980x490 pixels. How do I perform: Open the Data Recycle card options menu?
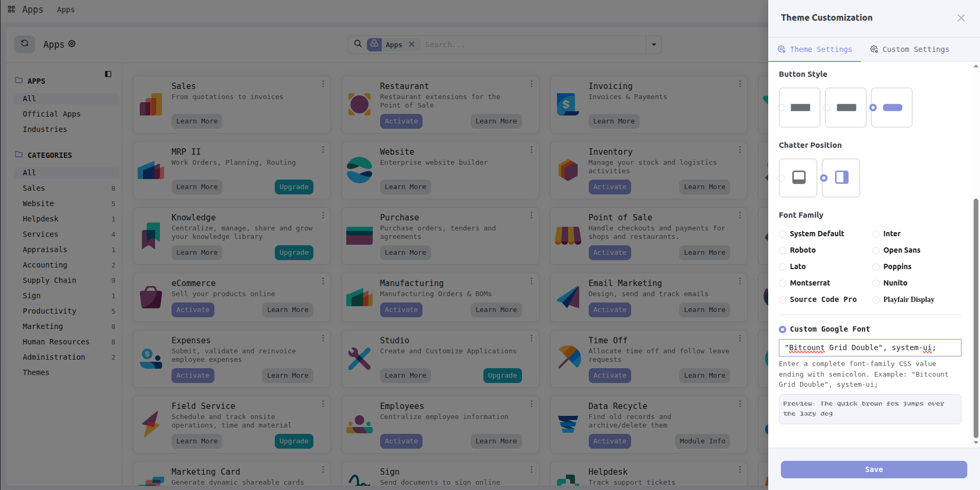(740, 404)
